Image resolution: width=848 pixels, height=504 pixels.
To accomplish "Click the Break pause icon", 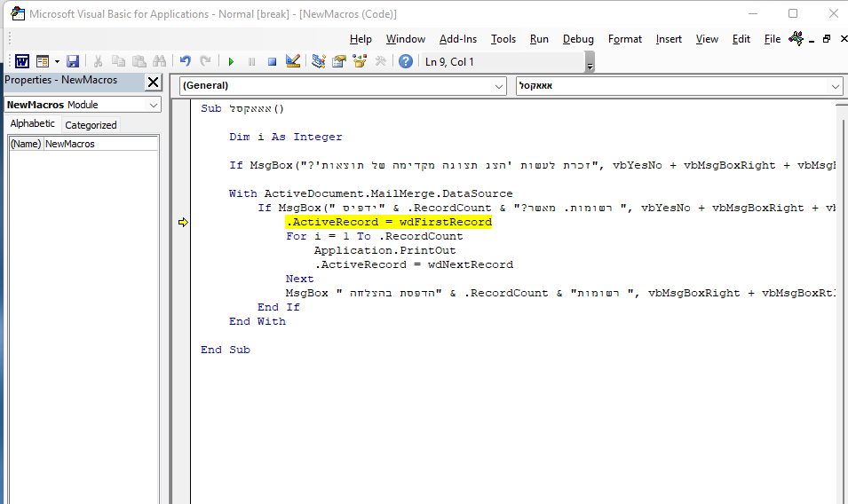I will coord(251,61).
